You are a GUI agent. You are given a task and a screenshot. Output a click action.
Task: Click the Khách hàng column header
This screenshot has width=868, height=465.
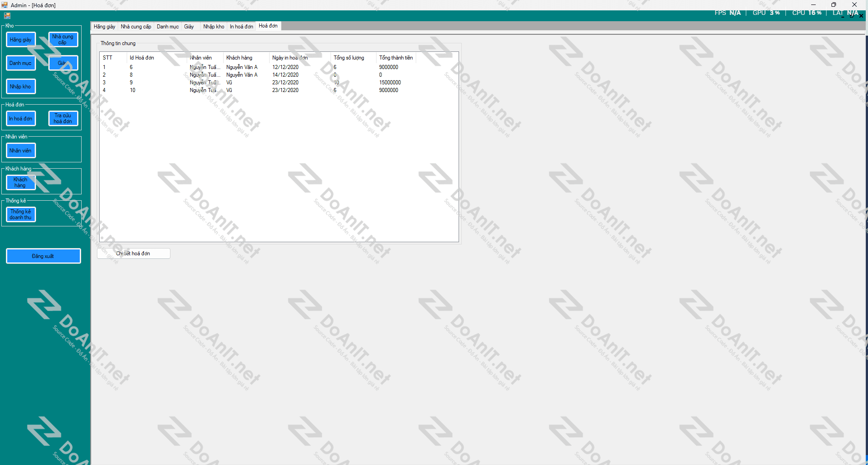247,58
